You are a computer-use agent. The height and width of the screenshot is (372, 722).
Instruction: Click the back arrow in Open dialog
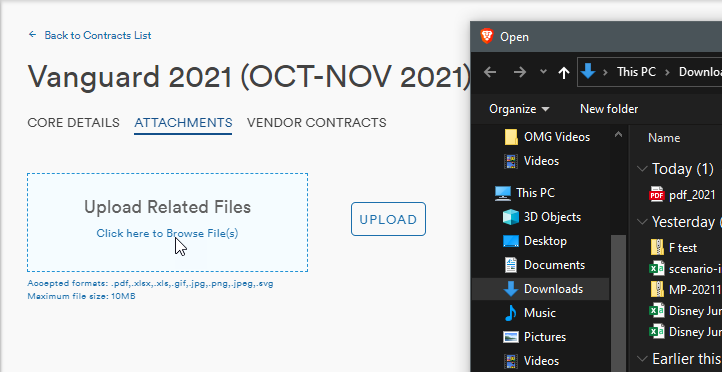(490, 72)
